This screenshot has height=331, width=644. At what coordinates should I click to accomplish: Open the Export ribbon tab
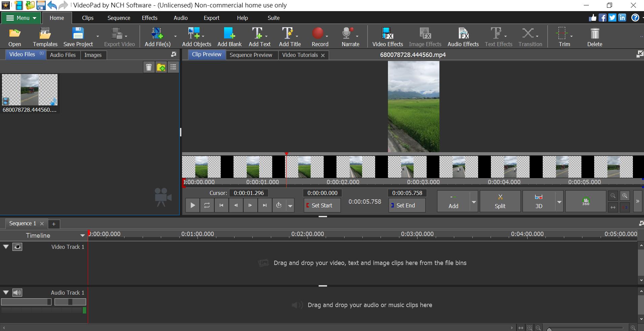211,18
